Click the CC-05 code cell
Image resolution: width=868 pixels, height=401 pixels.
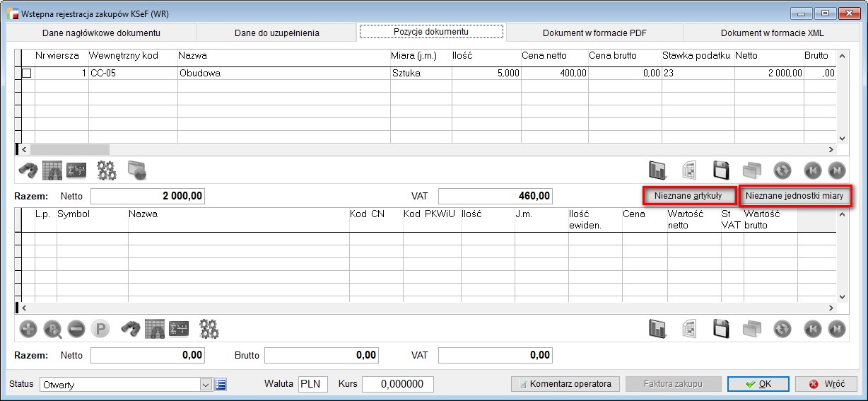click(x=133, y=73)
